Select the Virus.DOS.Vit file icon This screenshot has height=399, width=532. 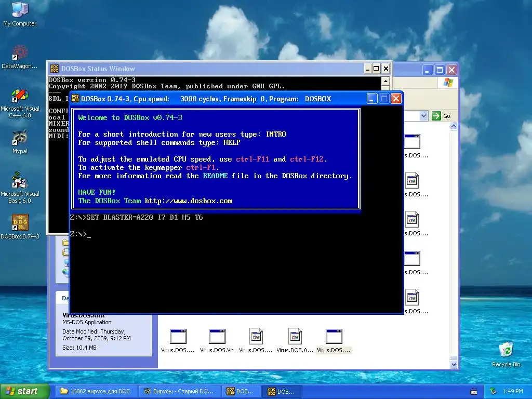217,341
